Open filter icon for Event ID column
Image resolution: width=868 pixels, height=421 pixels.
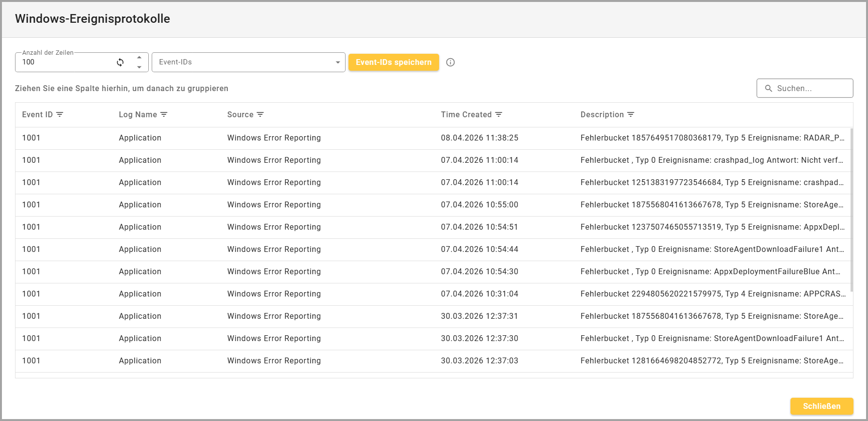click(60, 114)
